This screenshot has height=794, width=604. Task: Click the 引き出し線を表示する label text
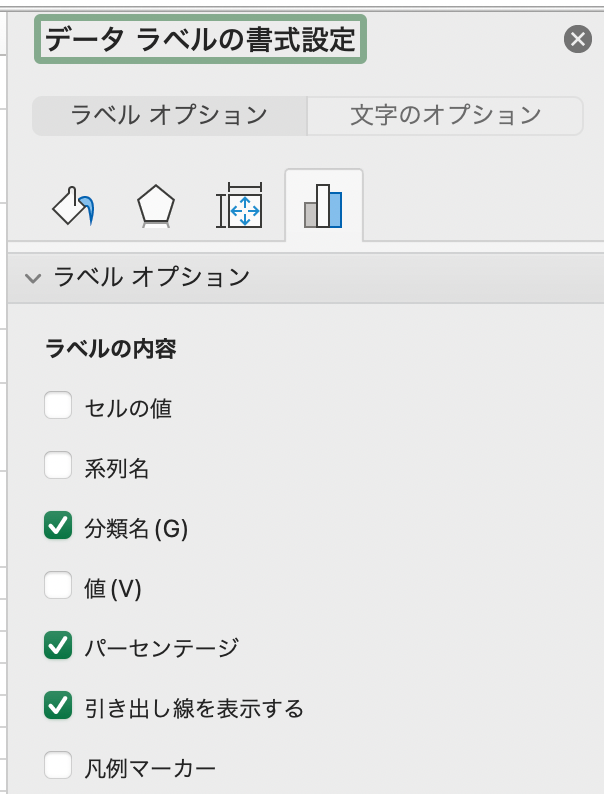pos(193,709)
